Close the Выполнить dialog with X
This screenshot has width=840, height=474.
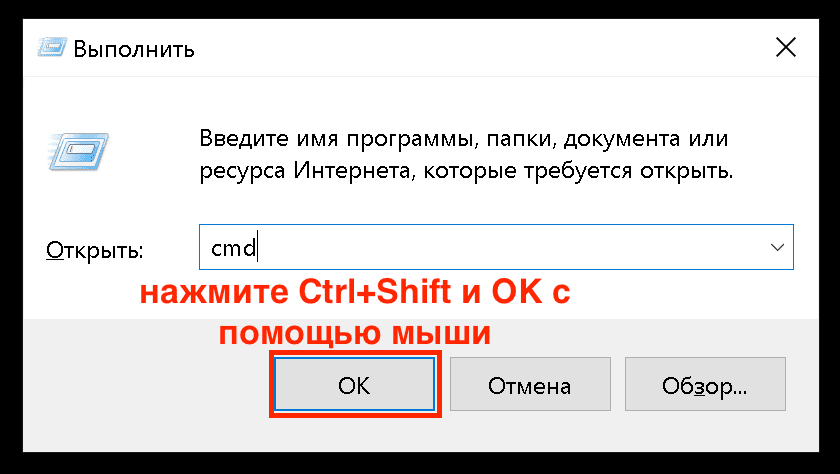786,48
